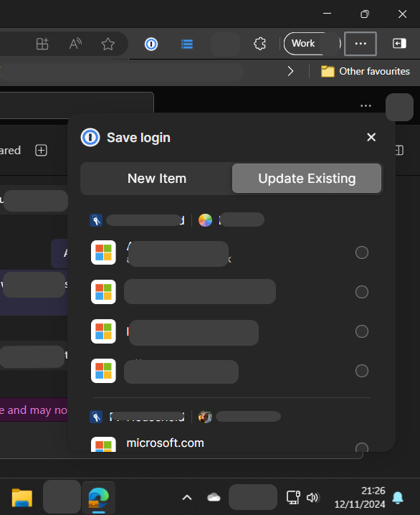The image size is (420, 515).
Task: Select the second Microsoft login radio button
Action: (362, 292)
